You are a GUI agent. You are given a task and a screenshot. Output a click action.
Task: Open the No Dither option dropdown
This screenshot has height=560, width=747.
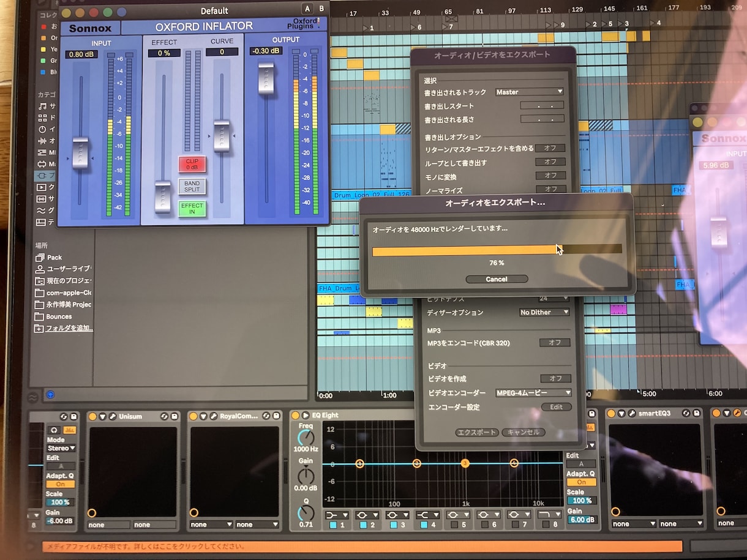tap(544, 312)
